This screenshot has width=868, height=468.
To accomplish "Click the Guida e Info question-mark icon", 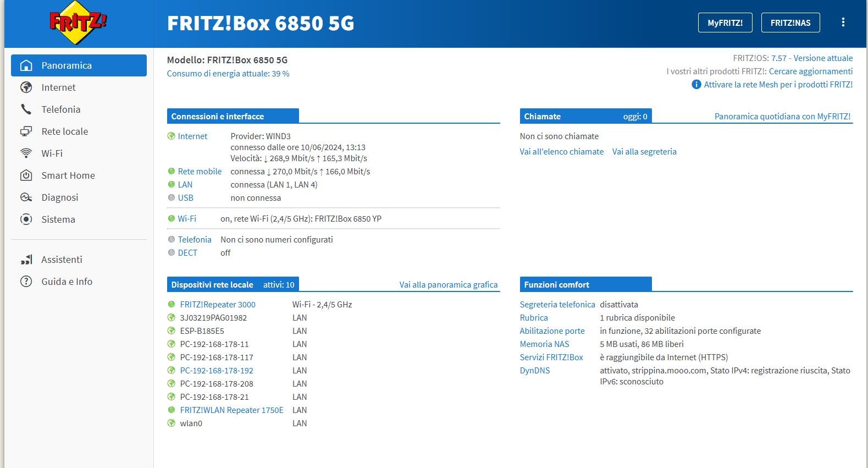I will [26, 282].
